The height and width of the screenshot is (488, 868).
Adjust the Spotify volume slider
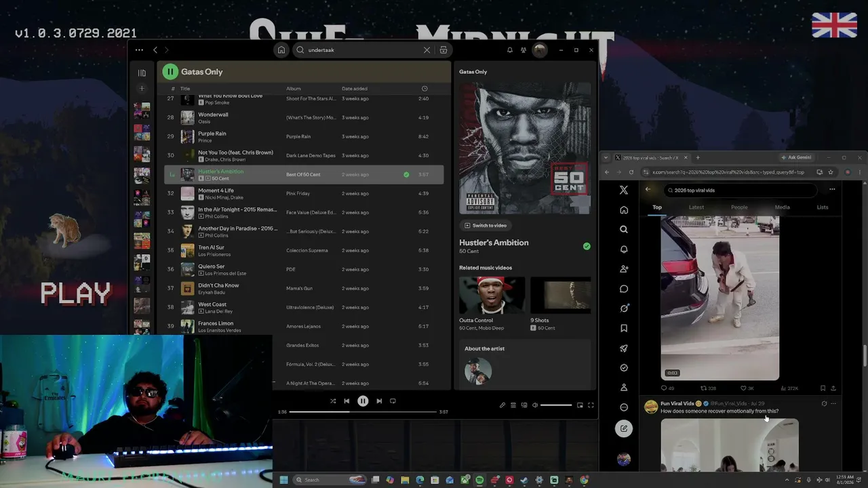556,405
